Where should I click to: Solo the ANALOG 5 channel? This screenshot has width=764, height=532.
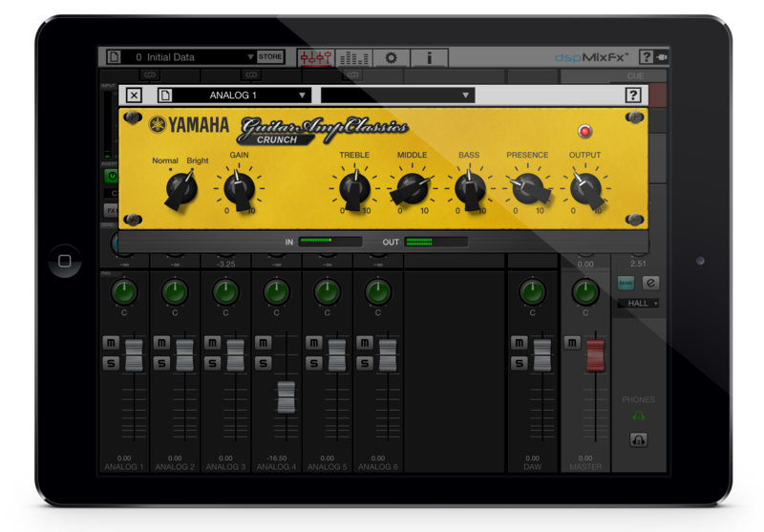point(314,363)
